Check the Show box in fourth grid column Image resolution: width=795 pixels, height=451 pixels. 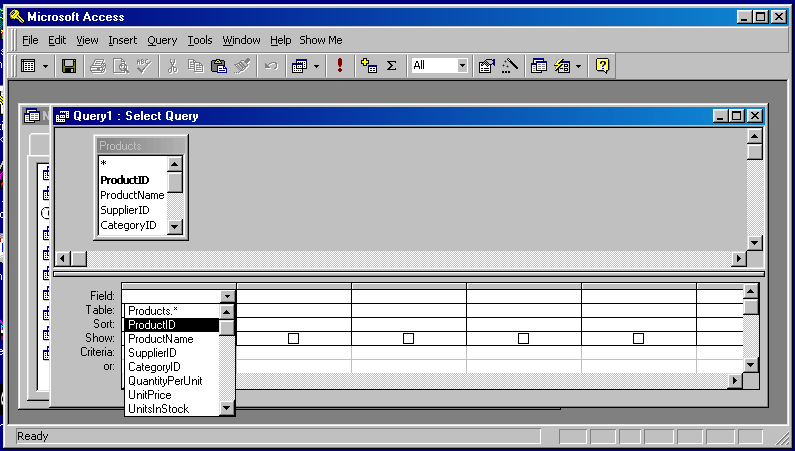523,338
